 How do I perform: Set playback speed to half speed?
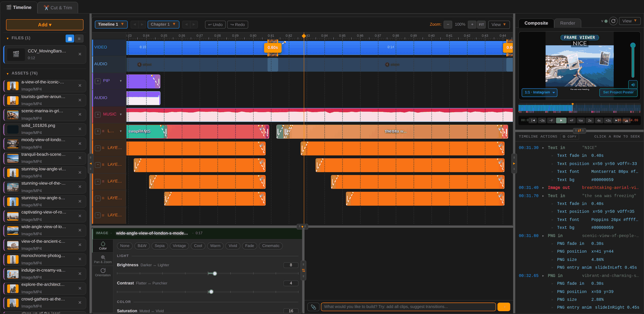580,120
